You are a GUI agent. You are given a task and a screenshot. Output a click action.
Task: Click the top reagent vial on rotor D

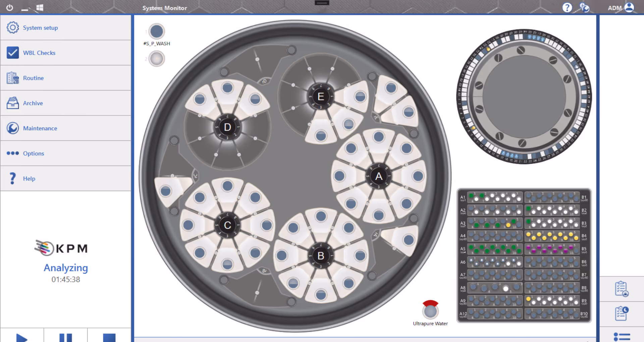pyautogui.click(x=227, y=88)
